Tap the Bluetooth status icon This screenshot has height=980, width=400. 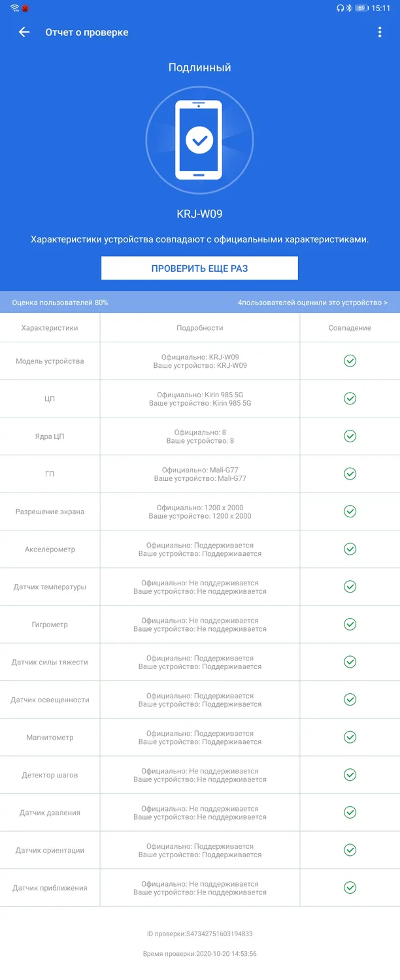pos(349,8)
